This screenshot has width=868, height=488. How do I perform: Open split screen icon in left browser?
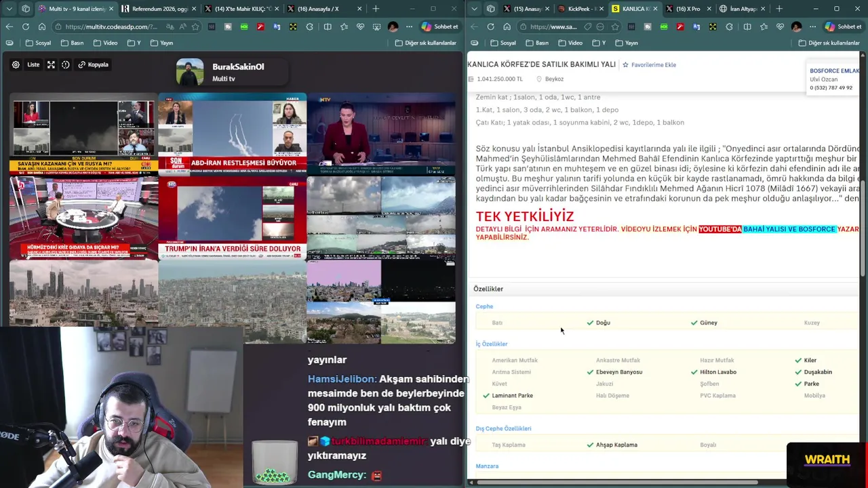(328, 26)
